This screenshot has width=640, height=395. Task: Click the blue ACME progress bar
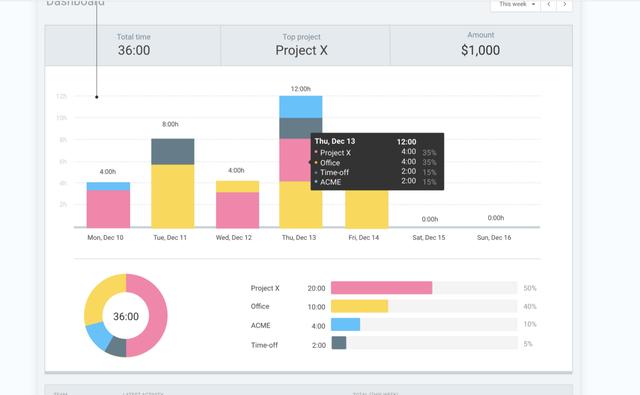[346, 324]
